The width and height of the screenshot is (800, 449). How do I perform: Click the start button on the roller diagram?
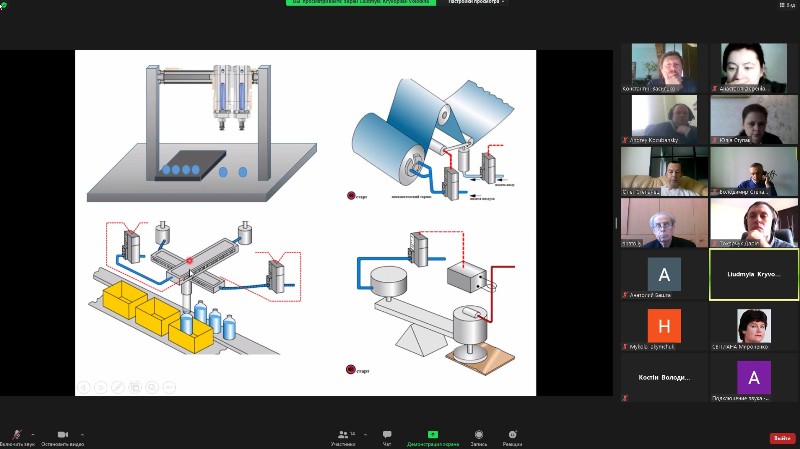(351, 195)
